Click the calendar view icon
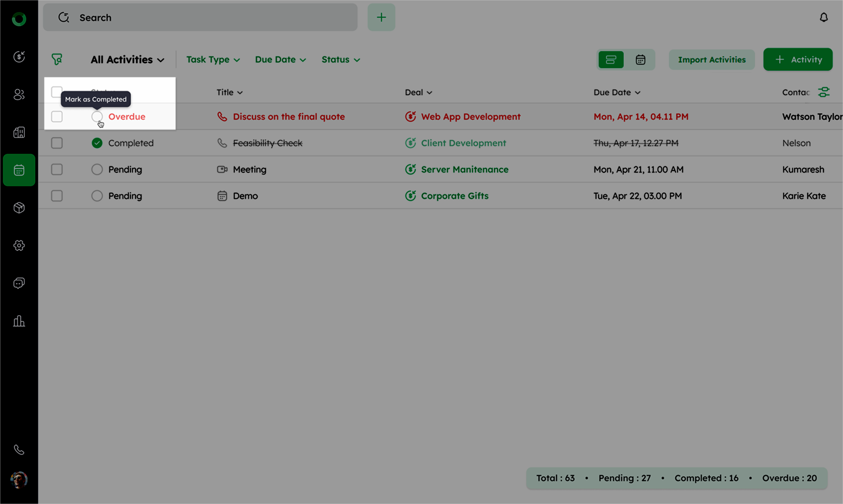 click(x=640, y=60)
